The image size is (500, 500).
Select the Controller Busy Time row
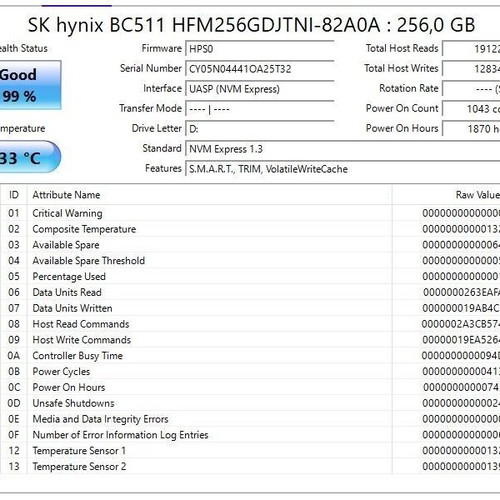tap(250, 356)
